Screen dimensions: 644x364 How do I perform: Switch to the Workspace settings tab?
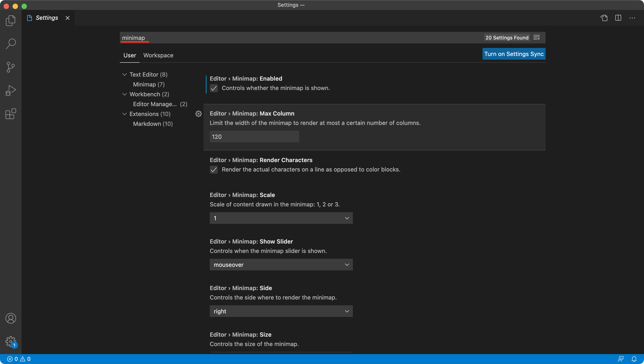[x=158, y=55]
